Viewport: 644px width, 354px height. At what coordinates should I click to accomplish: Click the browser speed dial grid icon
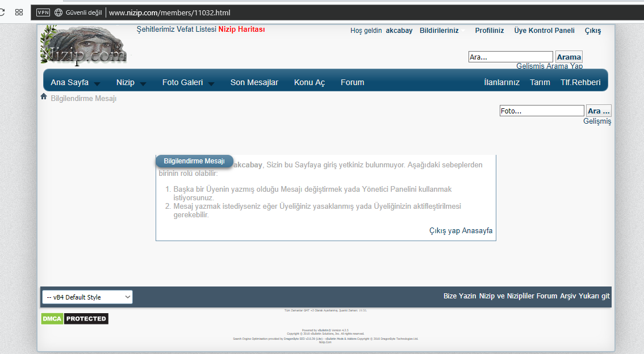[19, 12]
